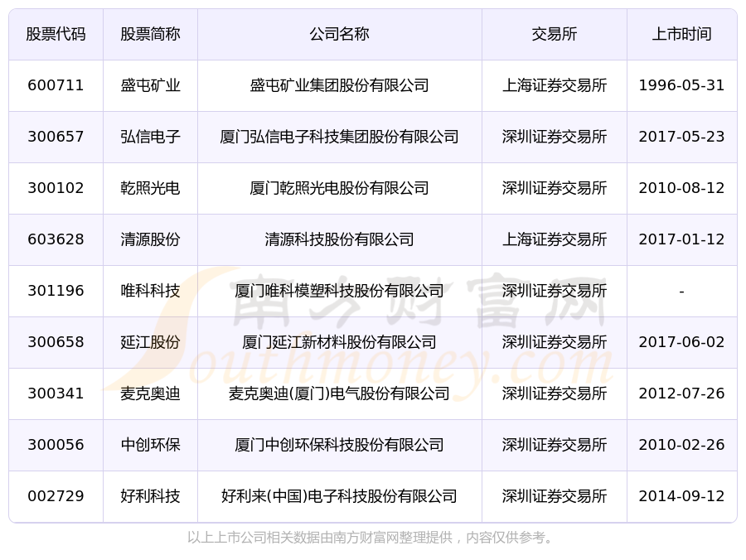Image resolution: width=746 pixels, height=560 pixels.
Task: Click company name 好利来(中国)电子科技股份有限公司
Action: 339,496
